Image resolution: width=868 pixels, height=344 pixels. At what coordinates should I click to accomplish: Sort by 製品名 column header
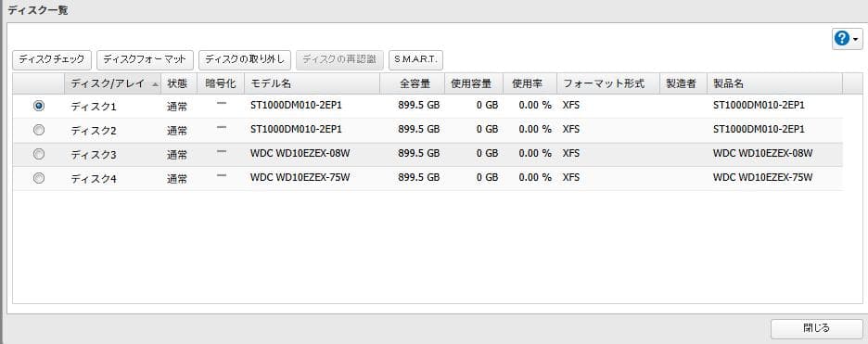tap(774, 83)
